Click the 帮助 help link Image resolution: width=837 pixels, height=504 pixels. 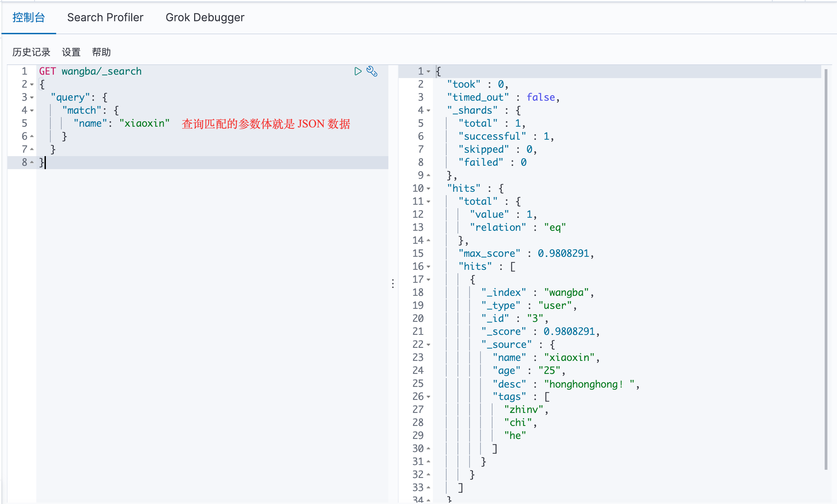pos(101,52)
